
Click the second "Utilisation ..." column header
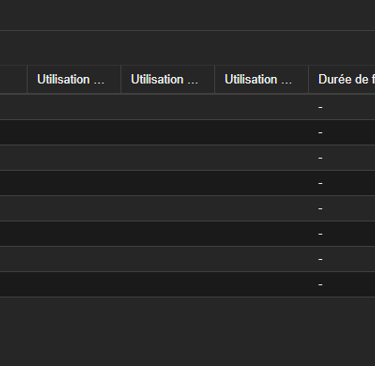pos(168,79)
